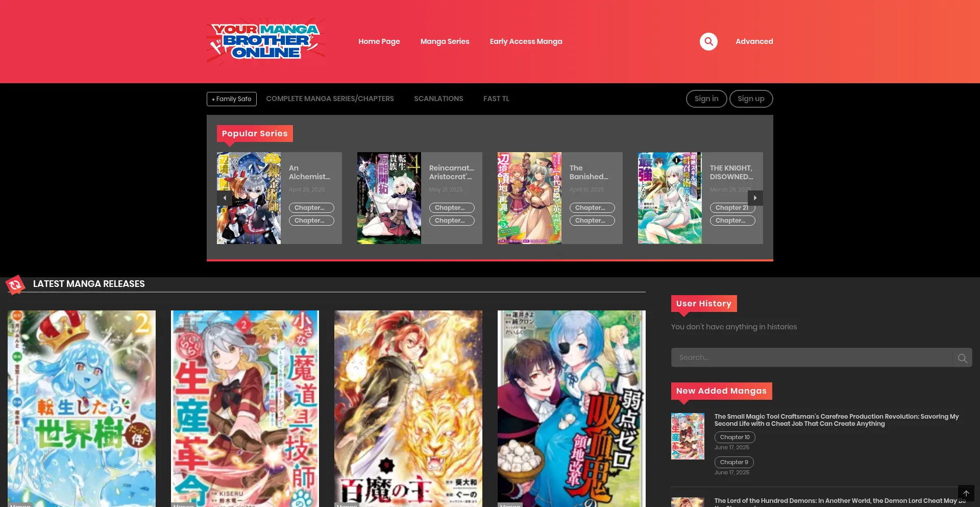Submit the sidebar search magnifier button
Viewport: 980px width, 507px height.
coord(962,358)
